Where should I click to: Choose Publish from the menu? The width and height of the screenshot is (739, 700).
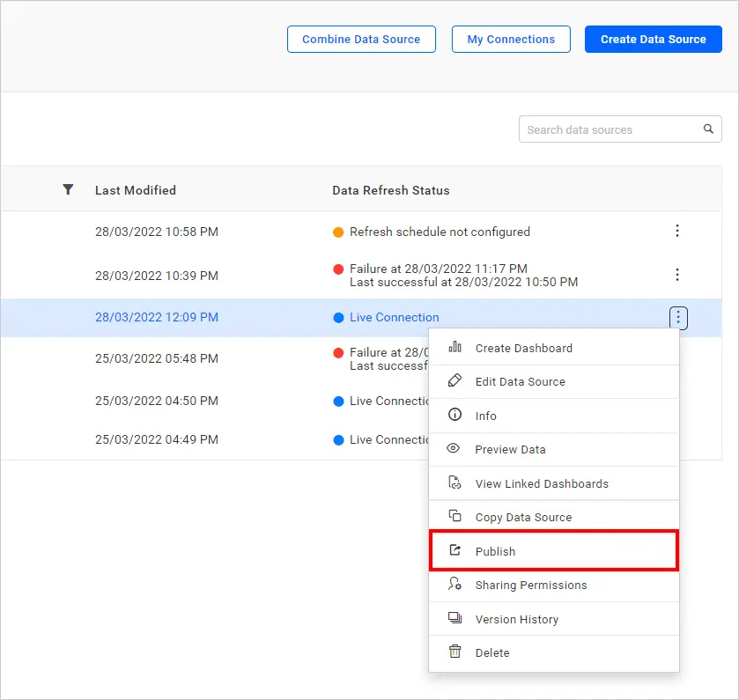pyautogui.click(x=554, y=551)
